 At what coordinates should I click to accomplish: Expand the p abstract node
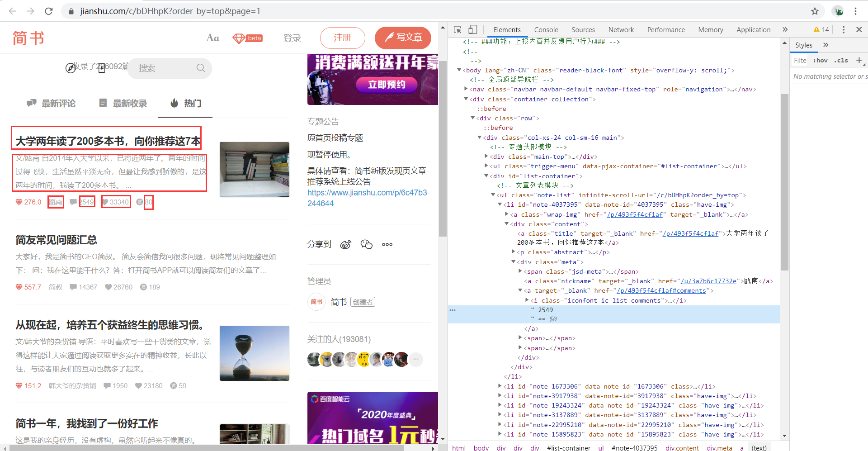click(x=513, y=252)
